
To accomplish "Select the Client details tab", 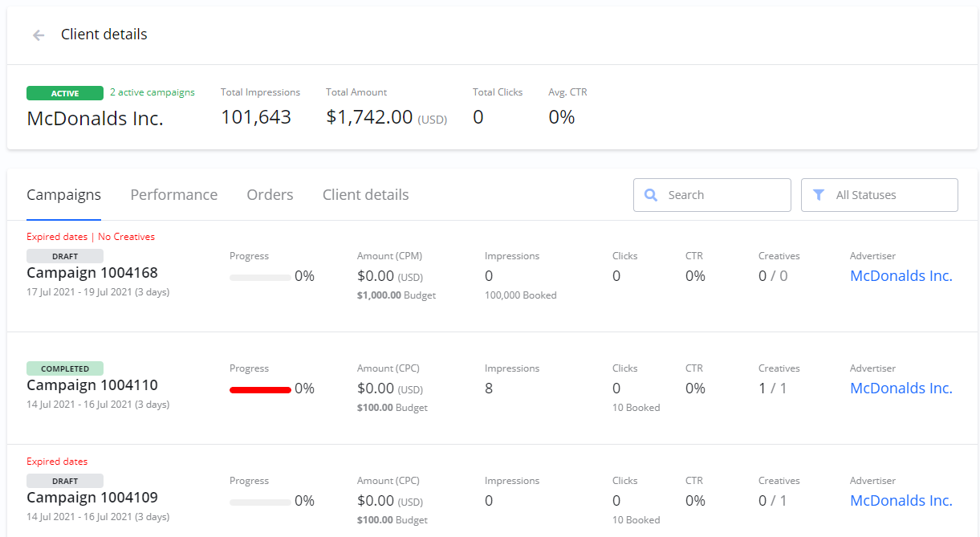I will pyautogui.click(x=365, y=195).
